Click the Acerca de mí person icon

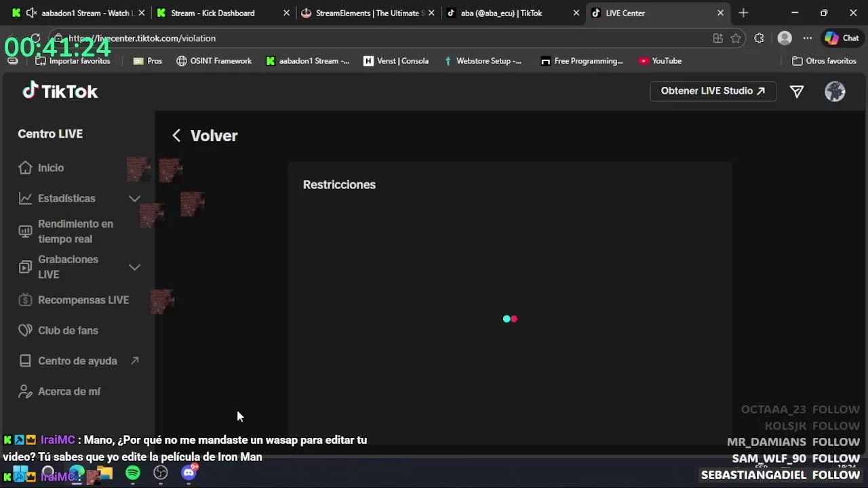point(25,392)
